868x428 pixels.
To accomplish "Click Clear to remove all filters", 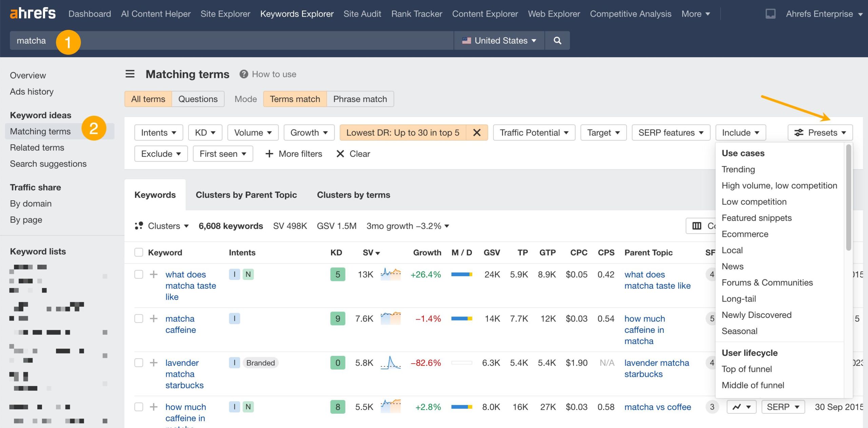I will 353,154.
